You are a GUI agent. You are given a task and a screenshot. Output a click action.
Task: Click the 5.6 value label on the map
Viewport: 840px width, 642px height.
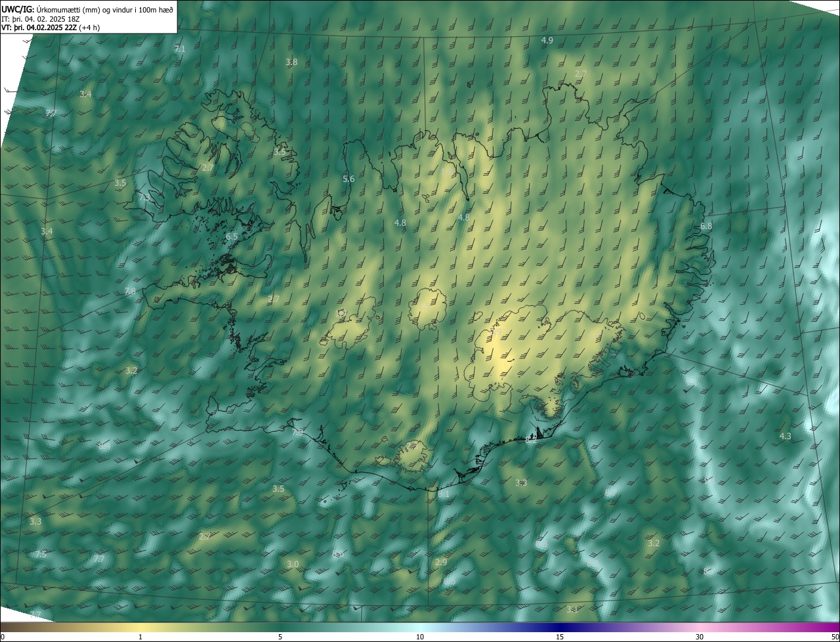348,179
